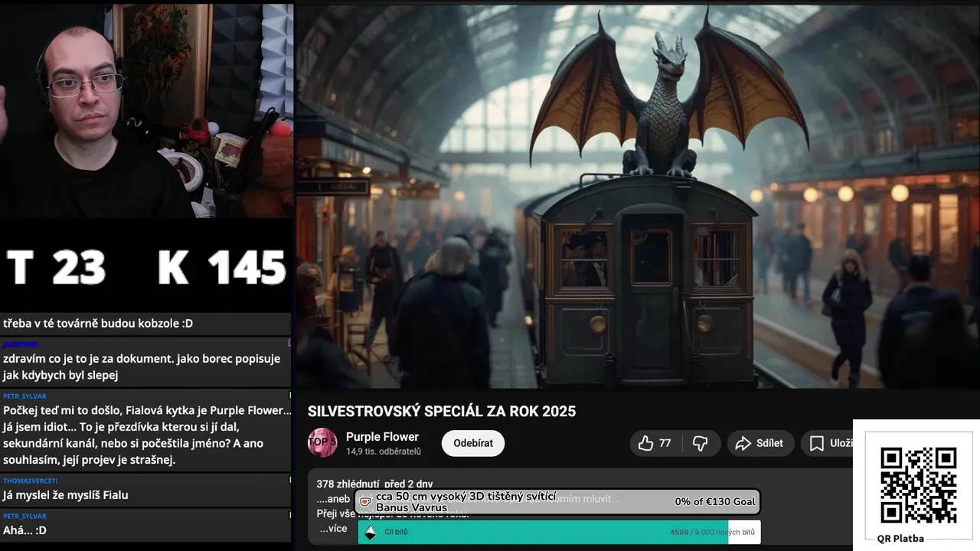This screenshot has width=980, height=551.
Task: Click the streamer webcam feed
Action: click(146, 111)
